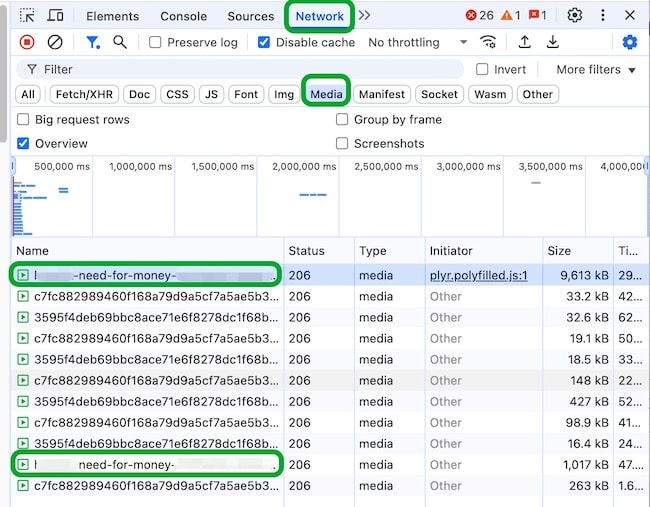Click the filter funnel icon

tap(92, 42)
